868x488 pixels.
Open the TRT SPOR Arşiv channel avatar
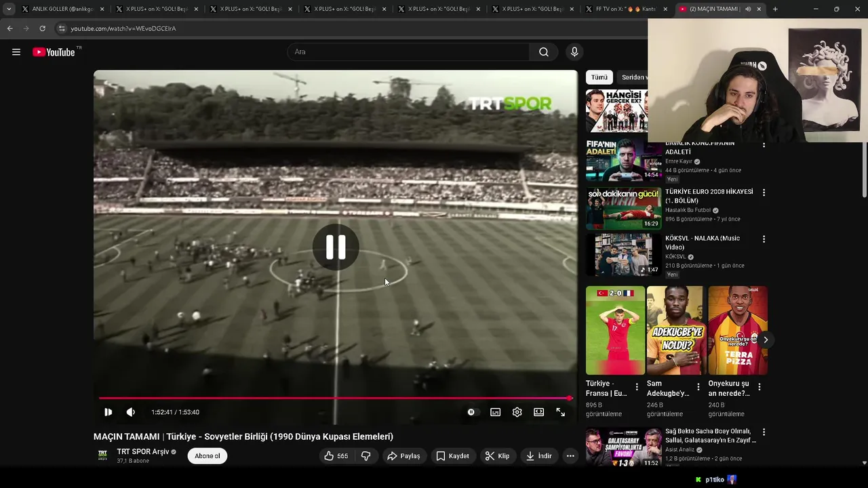[102, 455]
